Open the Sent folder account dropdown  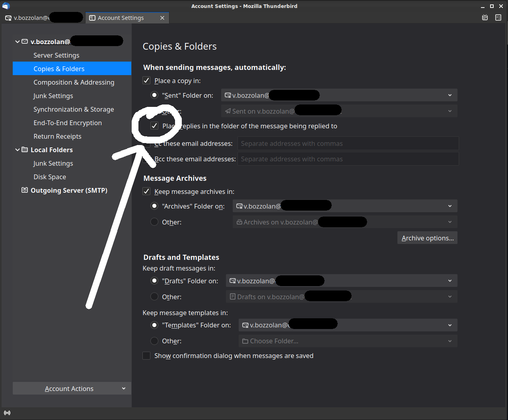coord(339,95)
